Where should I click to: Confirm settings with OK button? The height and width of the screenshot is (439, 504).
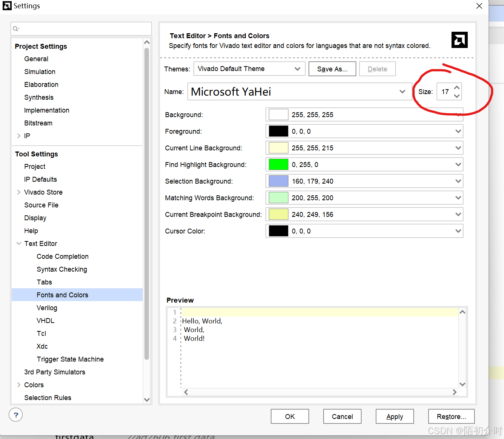point(290,416)
